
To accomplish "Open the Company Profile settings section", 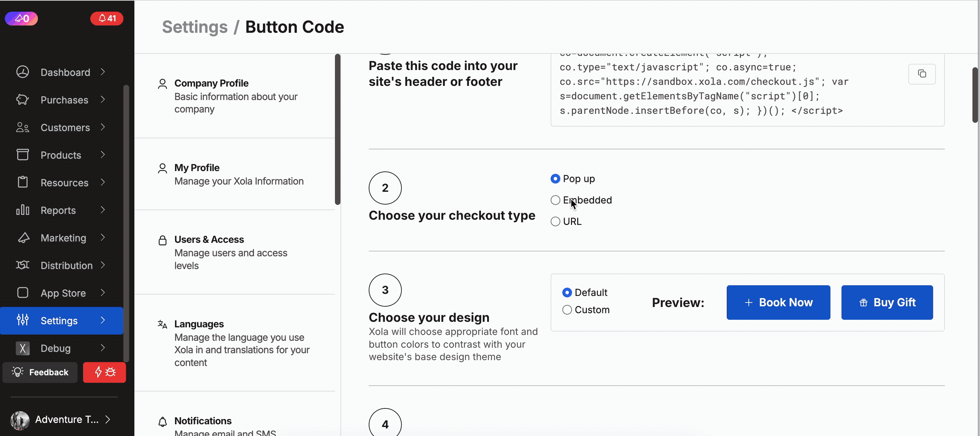I will coord(235,96).
